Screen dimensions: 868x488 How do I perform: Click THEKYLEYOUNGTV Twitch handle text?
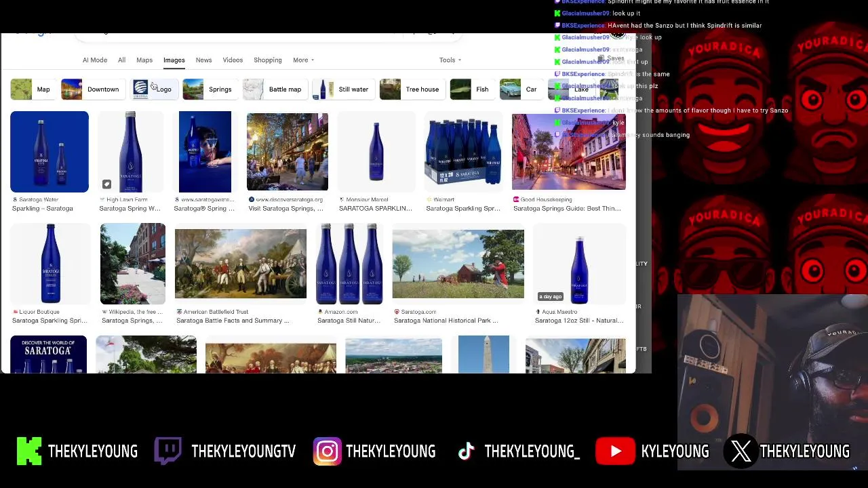[243, 451]
